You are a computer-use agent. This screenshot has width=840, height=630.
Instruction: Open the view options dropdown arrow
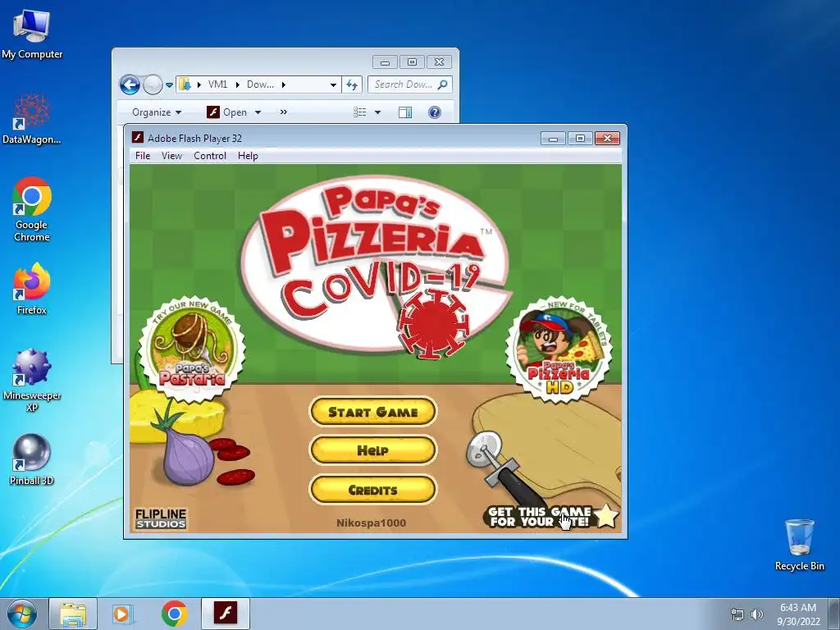point(377,112)
